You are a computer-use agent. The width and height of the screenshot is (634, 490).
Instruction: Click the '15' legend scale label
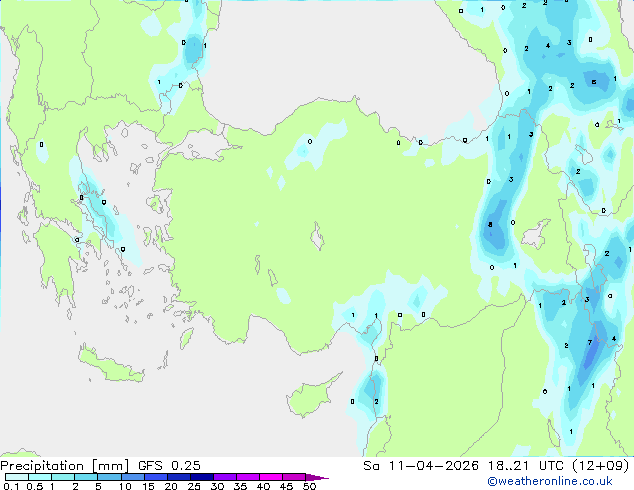click(x=148, y=486)
